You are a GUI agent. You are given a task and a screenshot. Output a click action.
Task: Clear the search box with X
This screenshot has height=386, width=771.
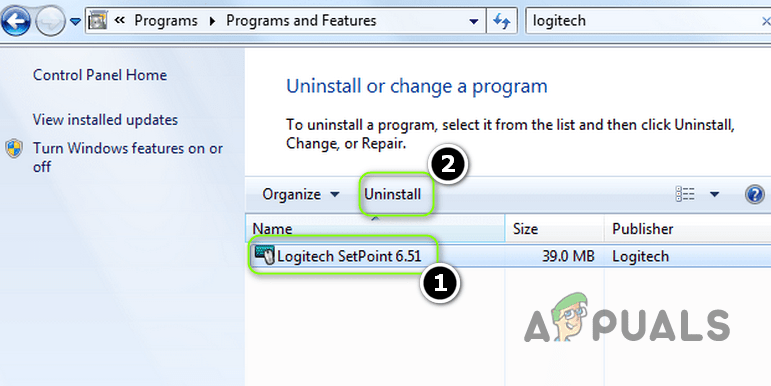(x=766, y=21)
